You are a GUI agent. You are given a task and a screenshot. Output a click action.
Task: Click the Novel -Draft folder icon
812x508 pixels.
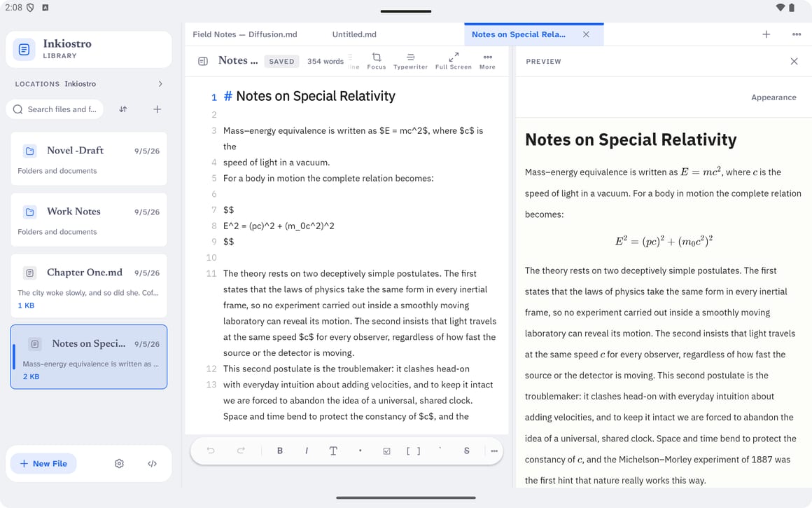pyautogui.click(x=29, y=151)
